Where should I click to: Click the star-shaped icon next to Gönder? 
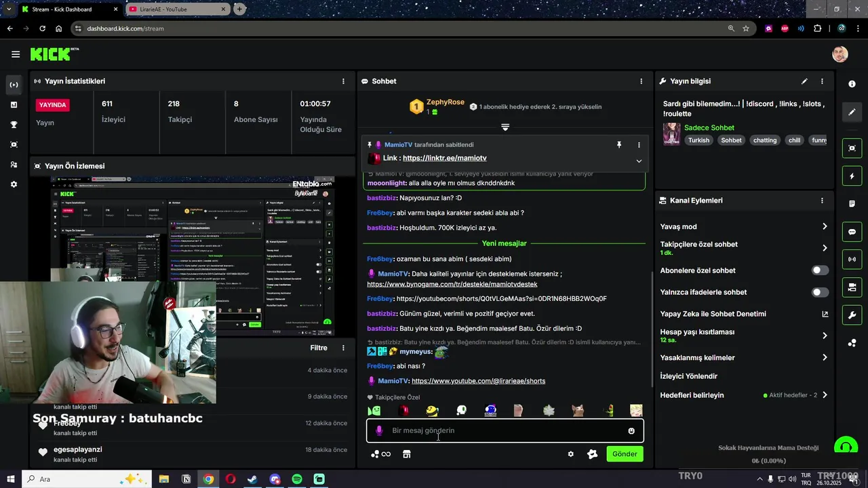pos(592,454)
